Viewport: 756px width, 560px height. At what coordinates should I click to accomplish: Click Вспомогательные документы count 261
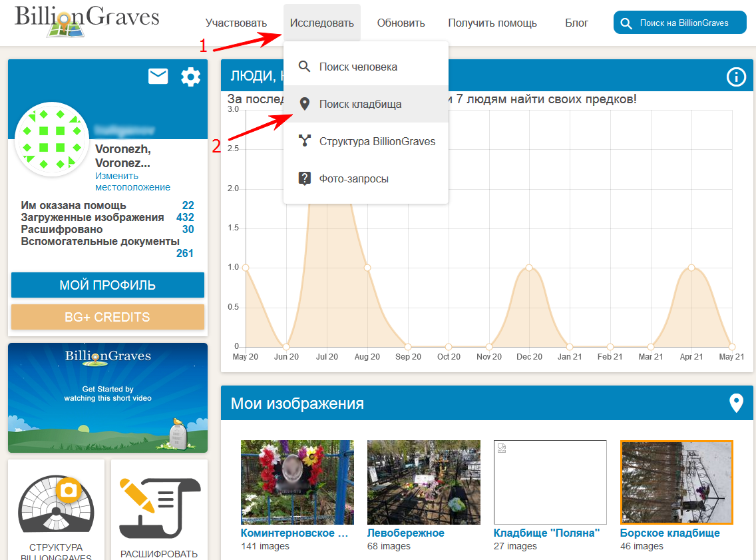[x=184, y=253]
